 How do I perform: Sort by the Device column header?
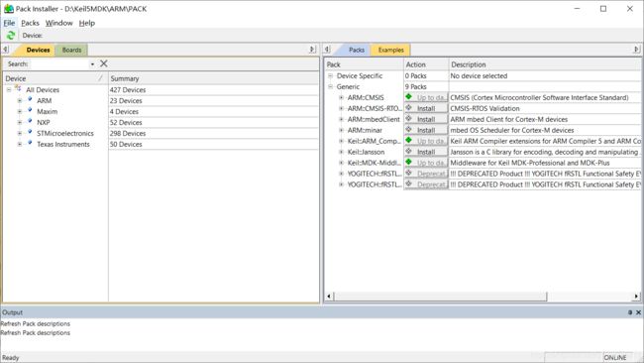point(55,78)
